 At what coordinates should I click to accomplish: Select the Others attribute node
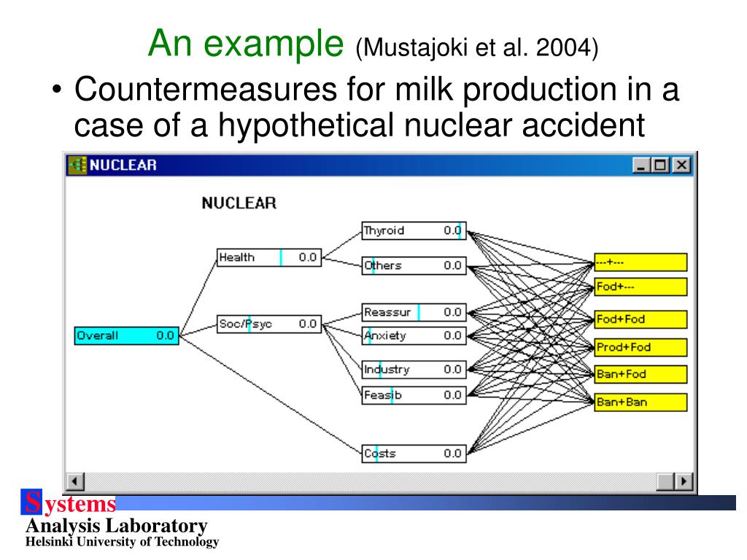click(x=414, y=265)
